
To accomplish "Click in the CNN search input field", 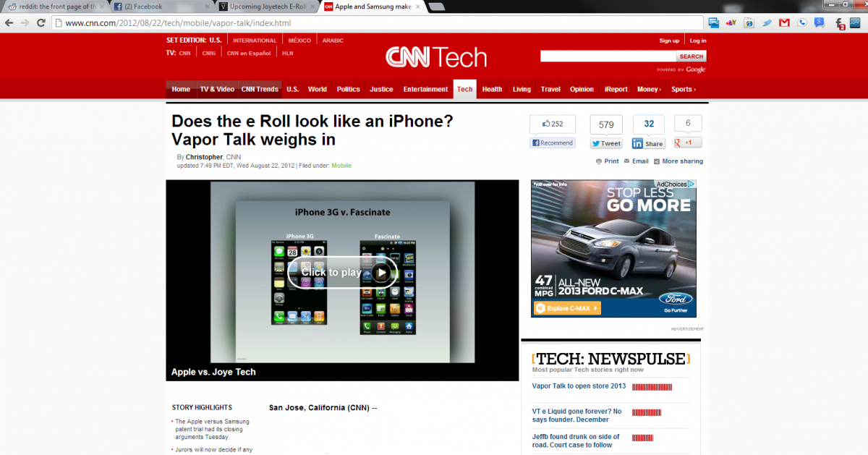I will (x=608, y=56).
